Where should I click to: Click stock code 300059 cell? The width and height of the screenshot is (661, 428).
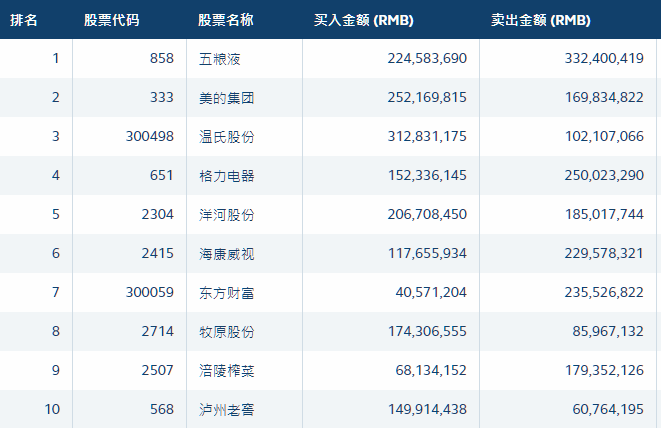point(149,293)
